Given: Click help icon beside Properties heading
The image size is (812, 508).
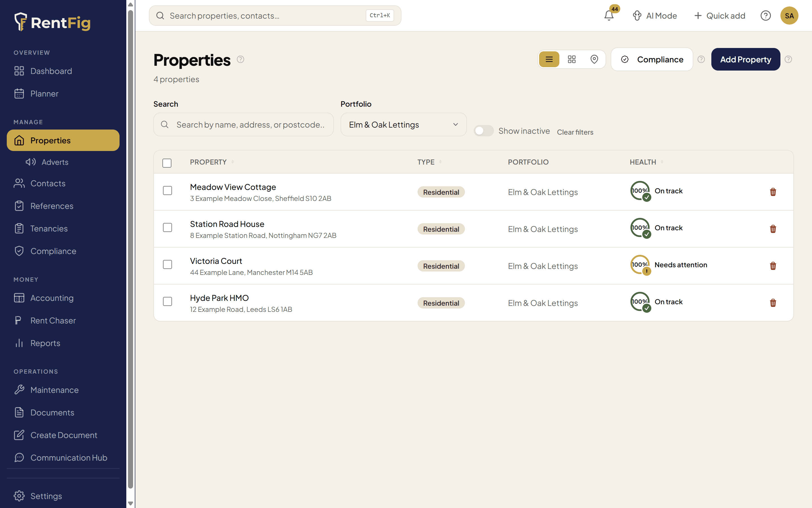Looking at the screenshot, I should (240, 60).
